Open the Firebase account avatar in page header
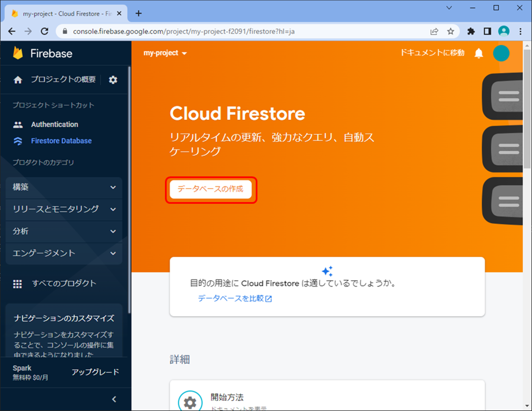532x411 pixels. (501, 53)
